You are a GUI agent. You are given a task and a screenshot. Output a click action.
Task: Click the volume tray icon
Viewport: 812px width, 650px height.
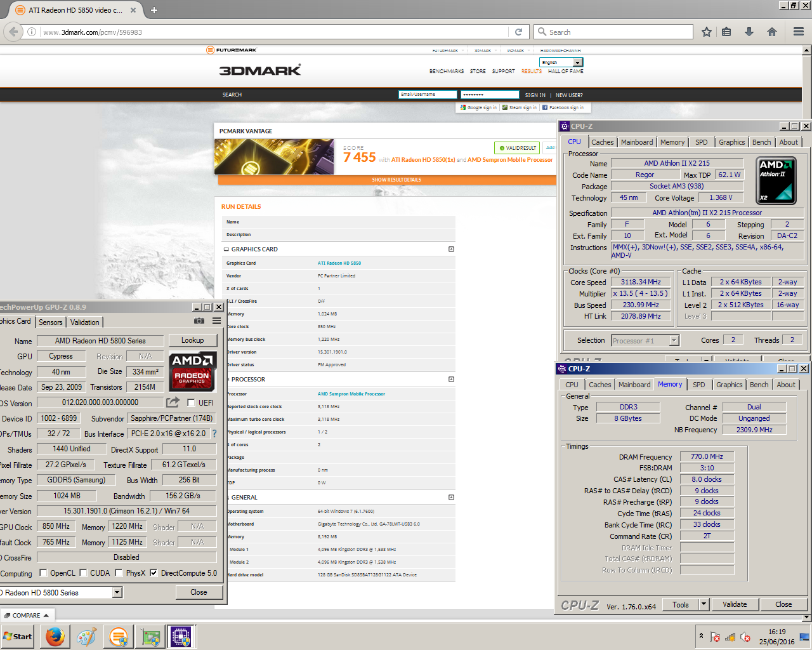[745, 637]
